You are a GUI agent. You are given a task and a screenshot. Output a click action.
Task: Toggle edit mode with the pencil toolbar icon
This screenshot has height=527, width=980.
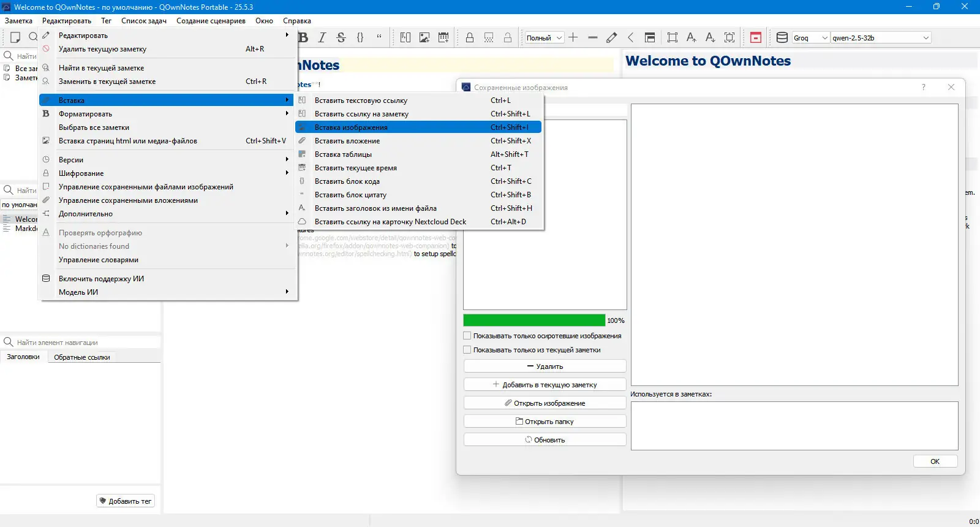coord(611,37)
